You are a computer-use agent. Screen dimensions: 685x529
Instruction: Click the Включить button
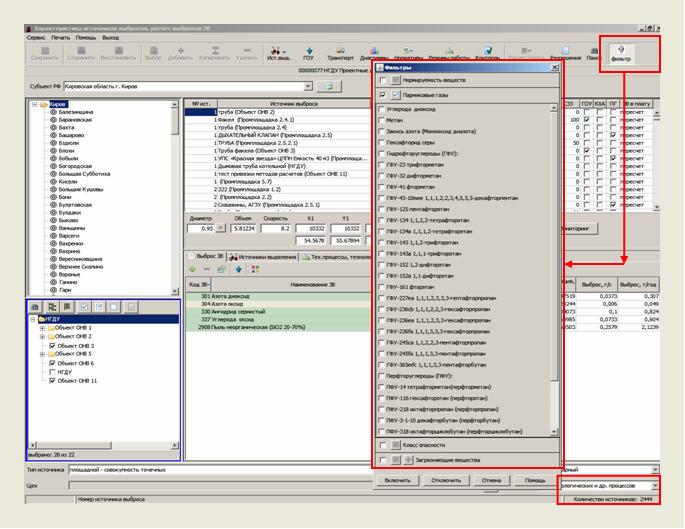pos(397,479)
